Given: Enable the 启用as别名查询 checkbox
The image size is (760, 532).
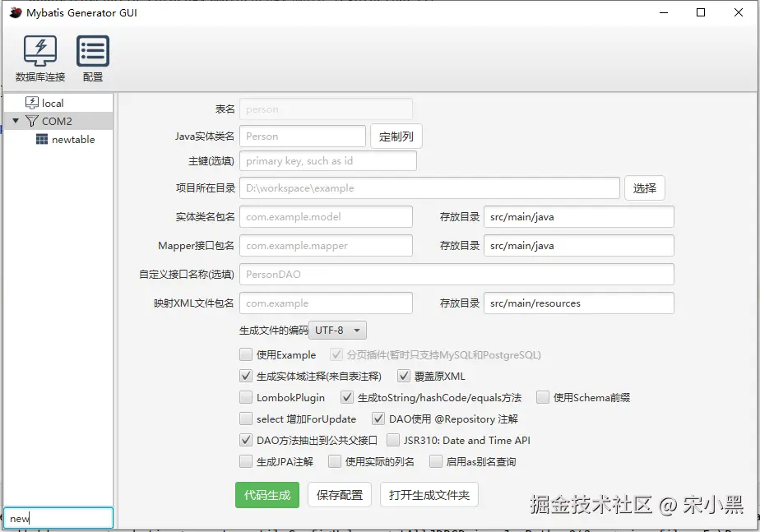Looking at the screenshot, I should click(436, 461).
